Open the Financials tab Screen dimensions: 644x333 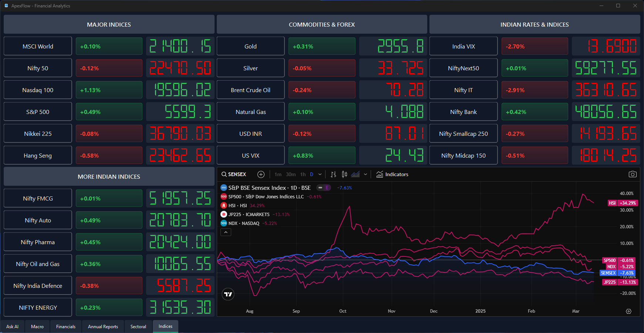point(66,326)
